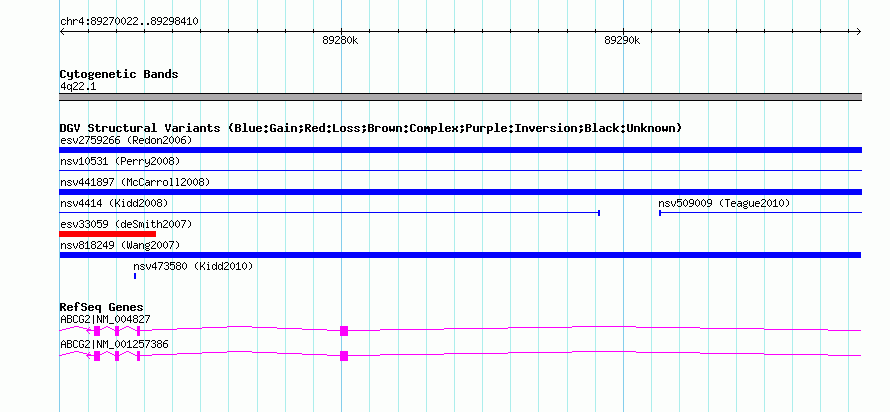890x412 pixels.
Task: Click the 89280k ruler position marker
Action: tap(341, 40)
